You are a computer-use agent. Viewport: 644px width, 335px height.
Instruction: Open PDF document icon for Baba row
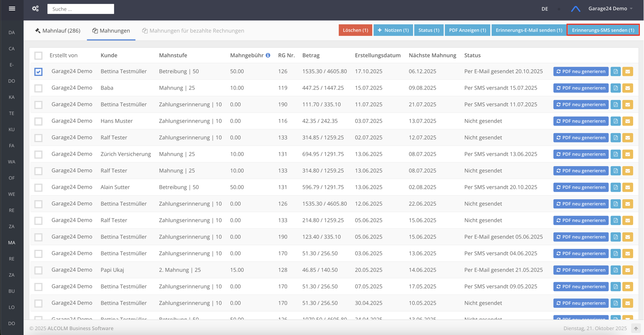pyautogui.click(x=615, y=88)
